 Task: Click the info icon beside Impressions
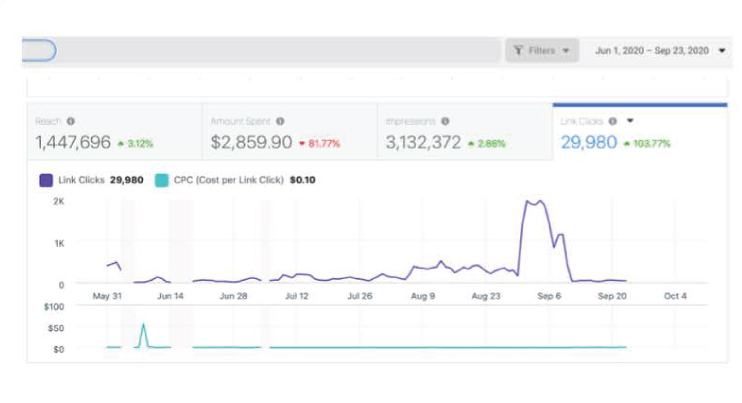coord(445,121)
